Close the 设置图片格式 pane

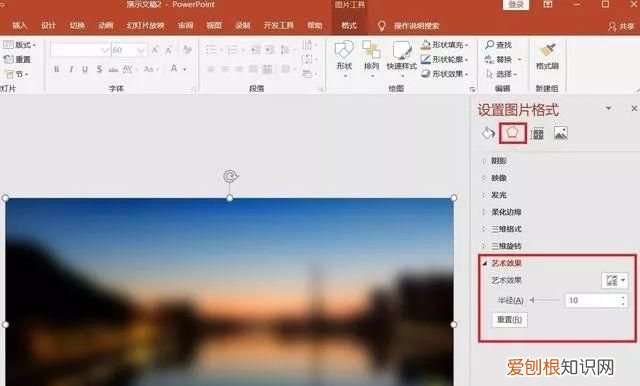pyautogui.click(x=634, y=108)
